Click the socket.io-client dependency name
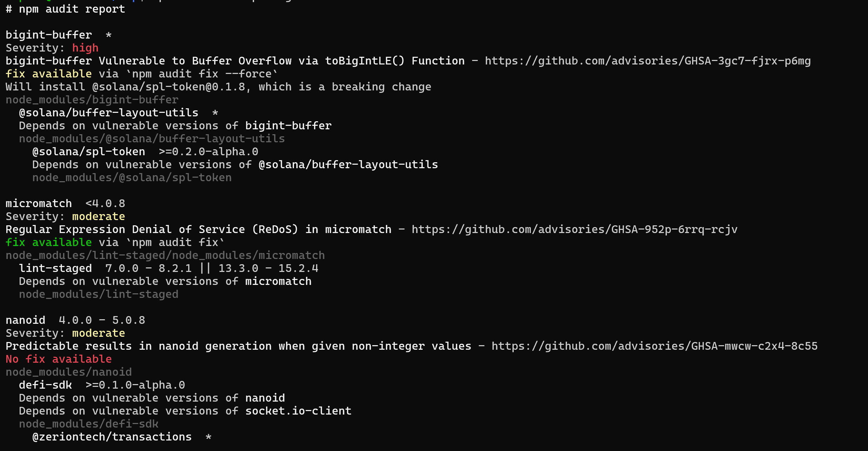 pyautogui.click(x=298, y=411)
